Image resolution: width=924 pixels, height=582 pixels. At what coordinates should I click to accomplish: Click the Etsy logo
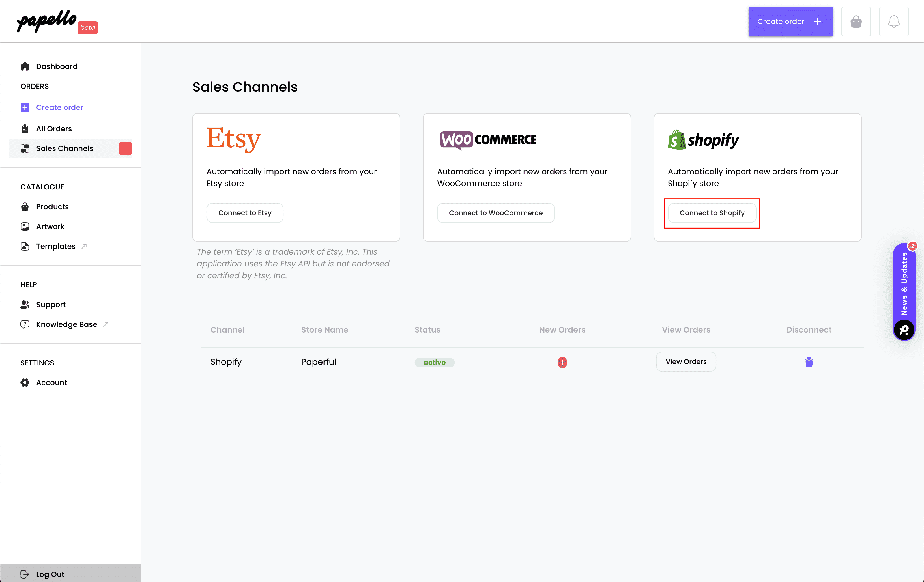(234, 140)
